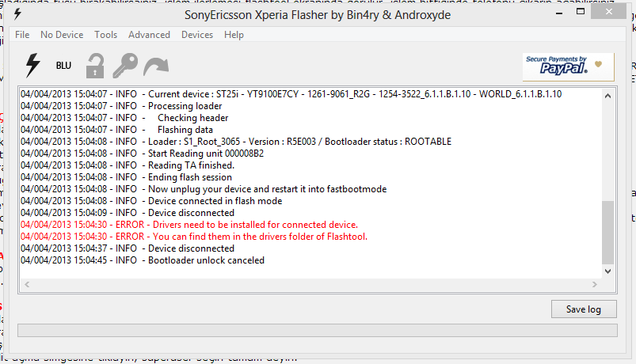This screenshot has width=636, height=364.
Task: Click log line 'Ending flash session'
Action: pyautogui.click(x=126, y=177)
